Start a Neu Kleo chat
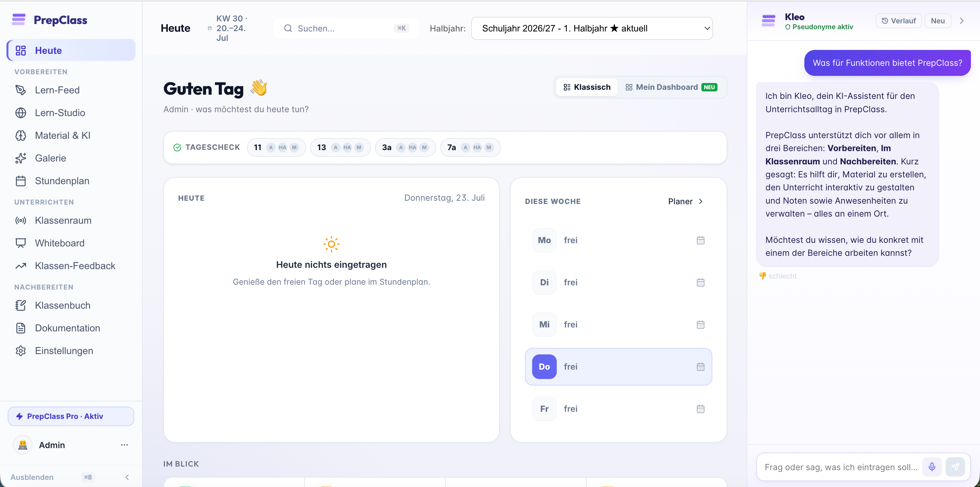Screen dimensions: 980x487 pos(938,21)
